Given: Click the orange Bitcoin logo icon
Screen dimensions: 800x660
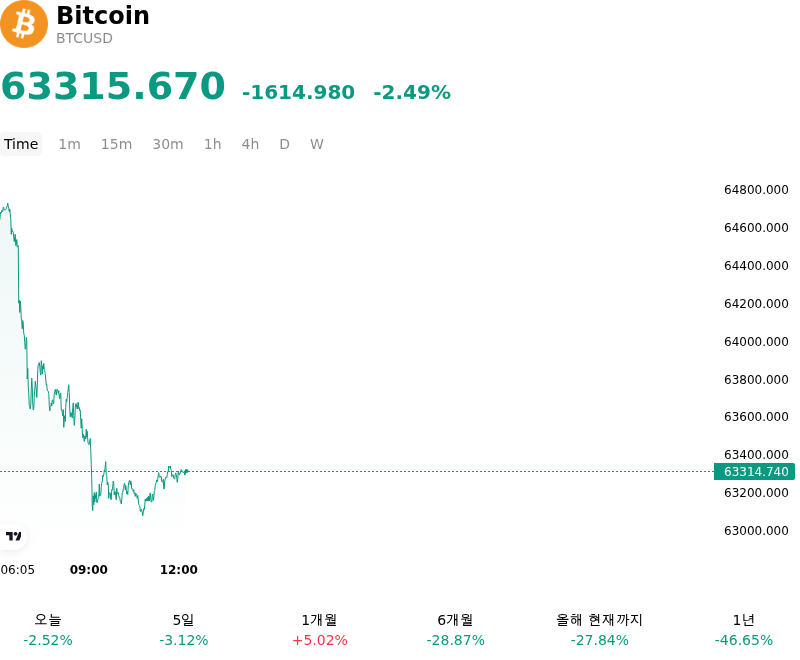Looking at the screenshot, I should coord(24,24).
